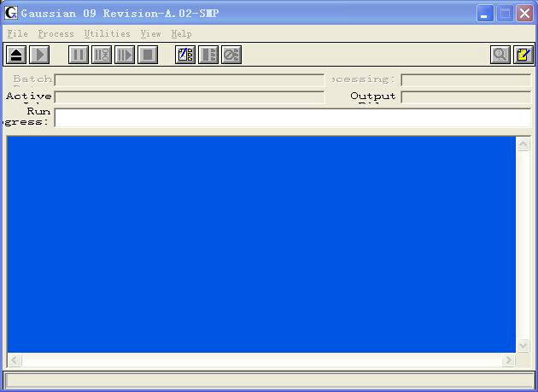Click kill batch after current job icon

point(231,55)
